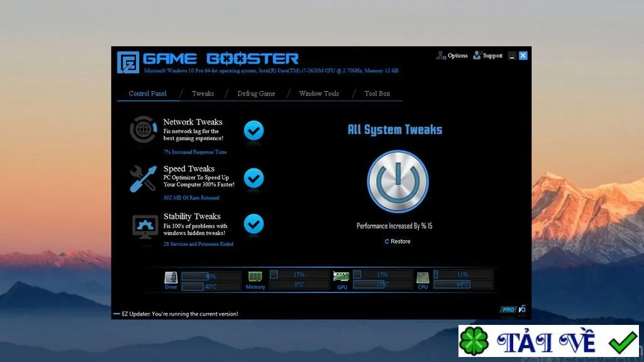
Task: Click the Stability Tweaks monitor icon
Action: pos(145,226)
